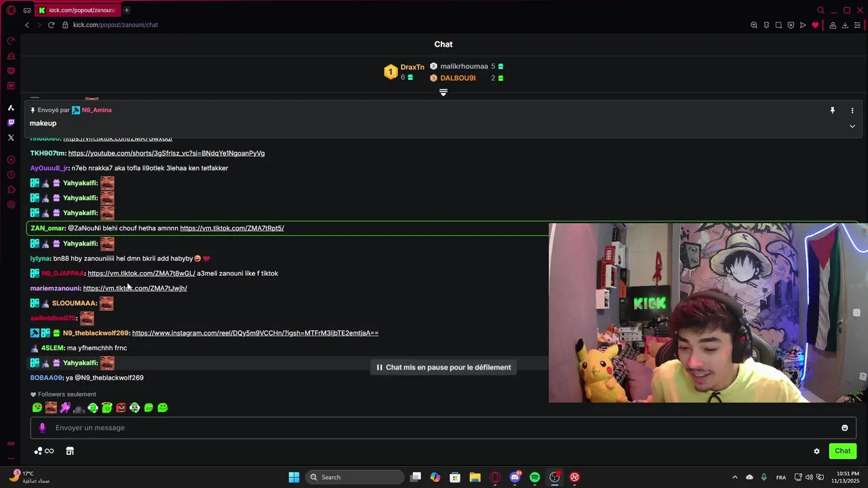Open the History clock sidebar icon
The image size is (868, 488).
coord(11,175)
